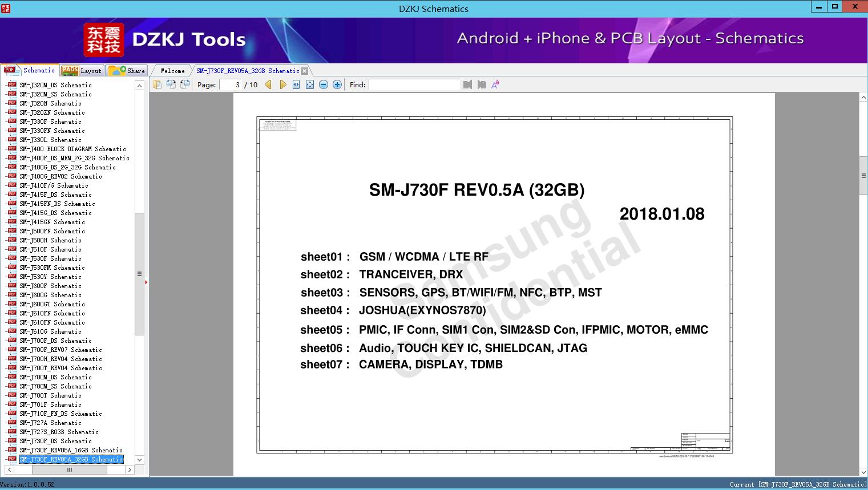
Task: Collapse sidebar using the red splitter arrow
Action: coord(146,282)
